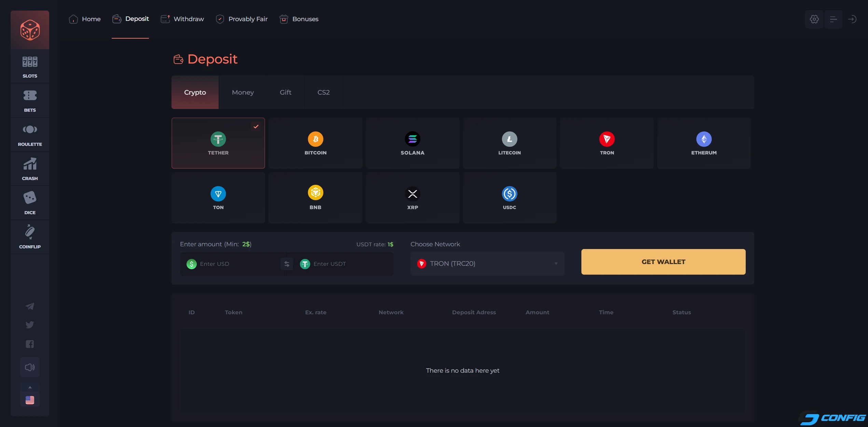The width and height of the screenshot is (868, 427).
Task: Open the TRON (TRC20) network dropdown
Action: [x=486, y=263]
